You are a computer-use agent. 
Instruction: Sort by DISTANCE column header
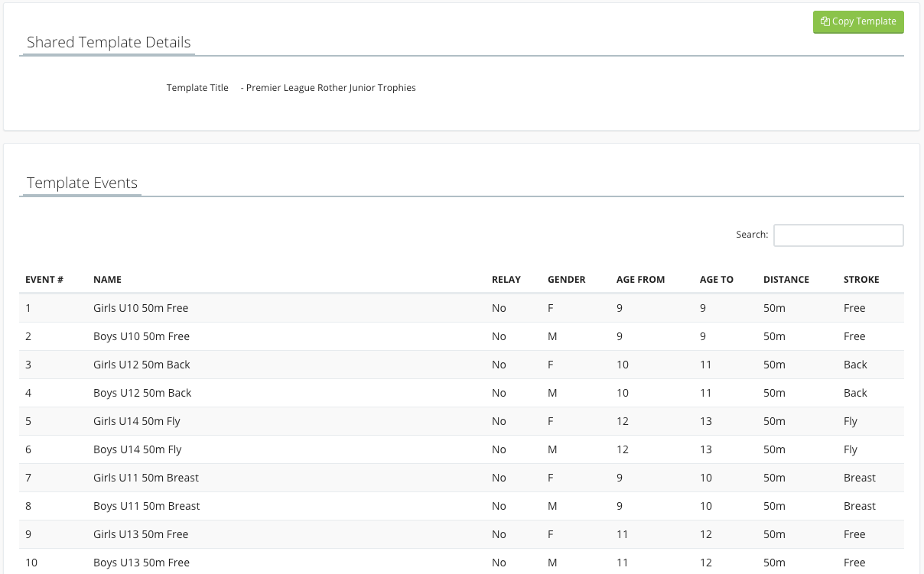click(786, 280)
